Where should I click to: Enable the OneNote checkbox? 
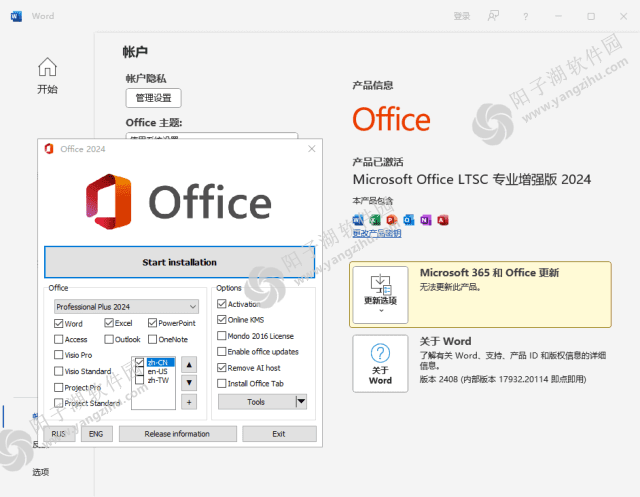click(152, 339)
